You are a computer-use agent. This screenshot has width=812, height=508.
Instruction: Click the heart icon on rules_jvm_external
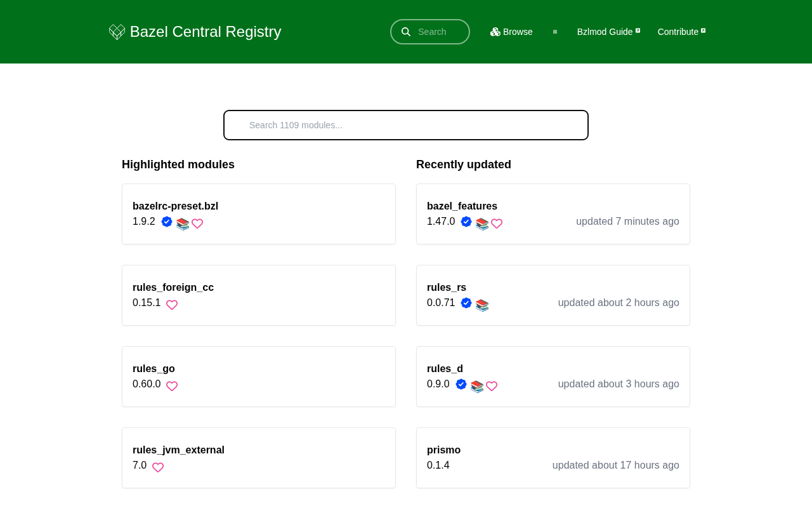point(158,467)
